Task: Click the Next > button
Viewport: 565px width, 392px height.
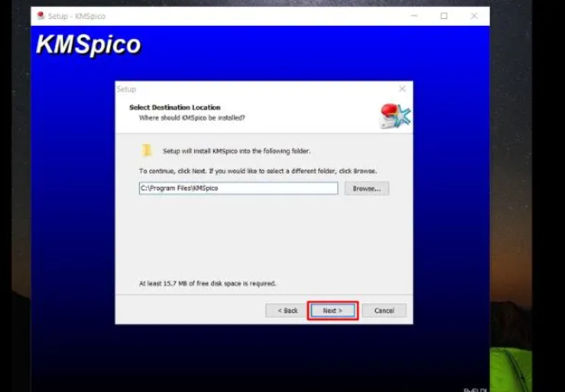Action: click(332, 310)
